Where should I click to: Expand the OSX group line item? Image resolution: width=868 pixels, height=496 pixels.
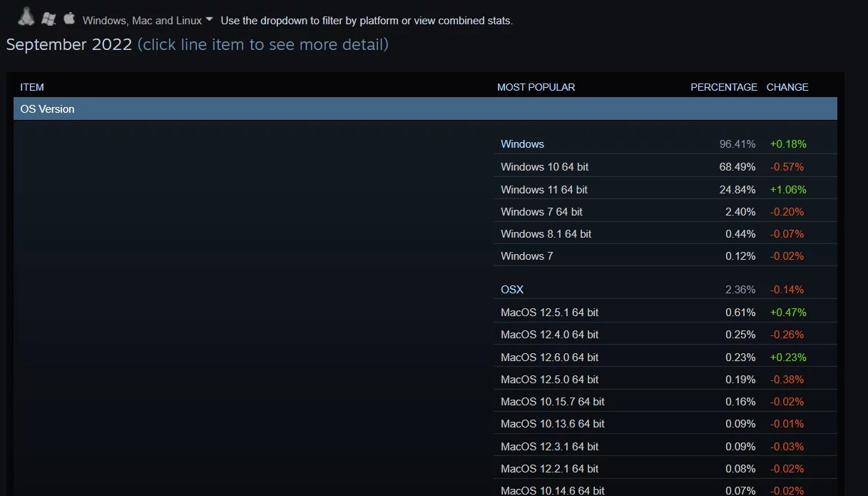coord(512,290)
